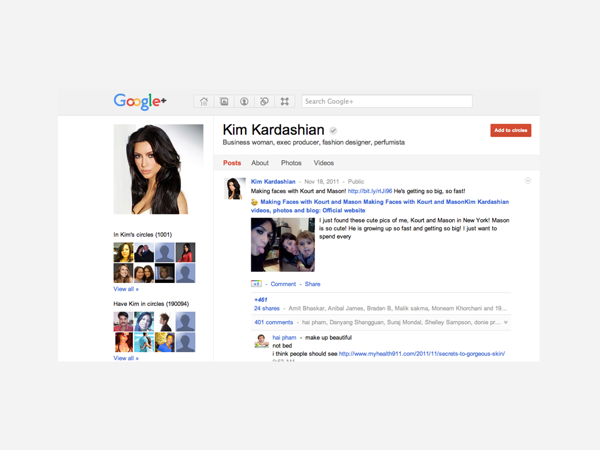Open Kim Kardashian's large profile photo
The height and width of the screenshot is (450, 600).
(x=158, y=169)
